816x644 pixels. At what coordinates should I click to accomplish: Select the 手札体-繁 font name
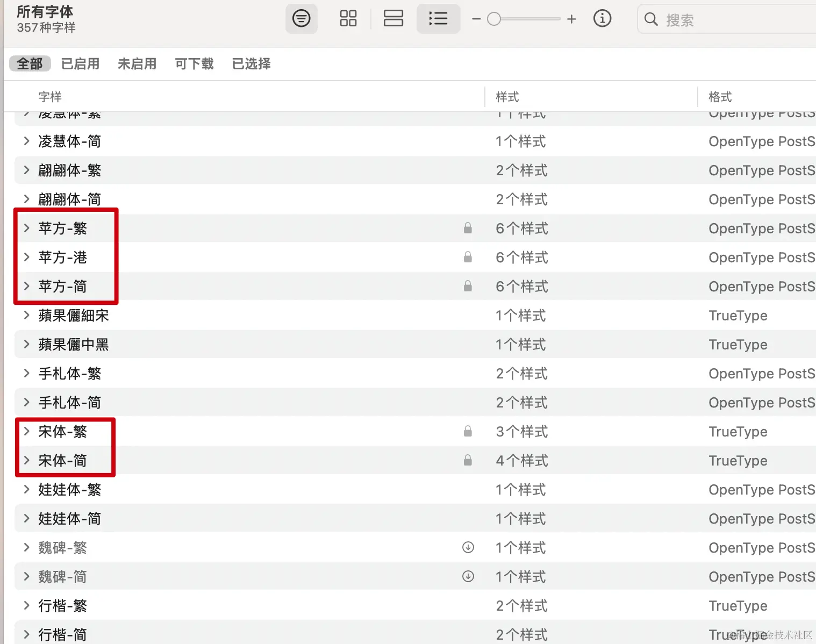tap(70, 374)
